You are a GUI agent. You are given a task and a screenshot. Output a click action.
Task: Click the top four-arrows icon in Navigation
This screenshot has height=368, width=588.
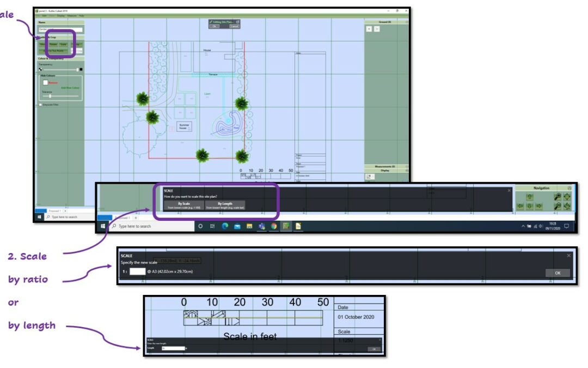pyautogui.click(x=567, y=196)
